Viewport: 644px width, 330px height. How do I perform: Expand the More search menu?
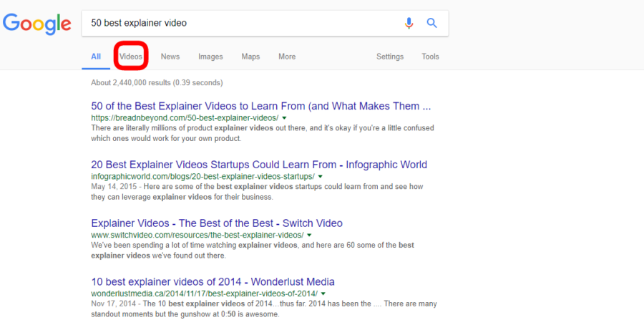(x=287, y=57)
